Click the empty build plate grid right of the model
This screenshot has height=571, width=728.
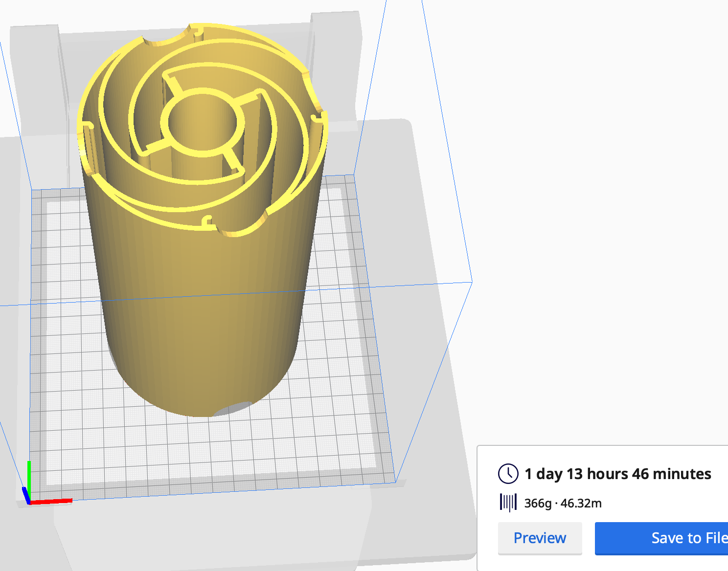[x=342, y=367]
